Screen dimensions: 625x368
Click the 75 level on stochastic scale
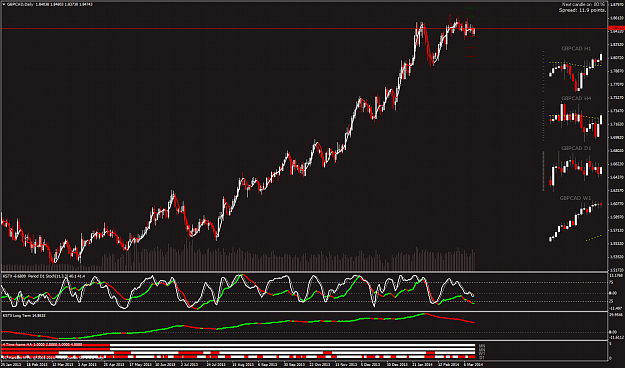[x=611, y=282]
